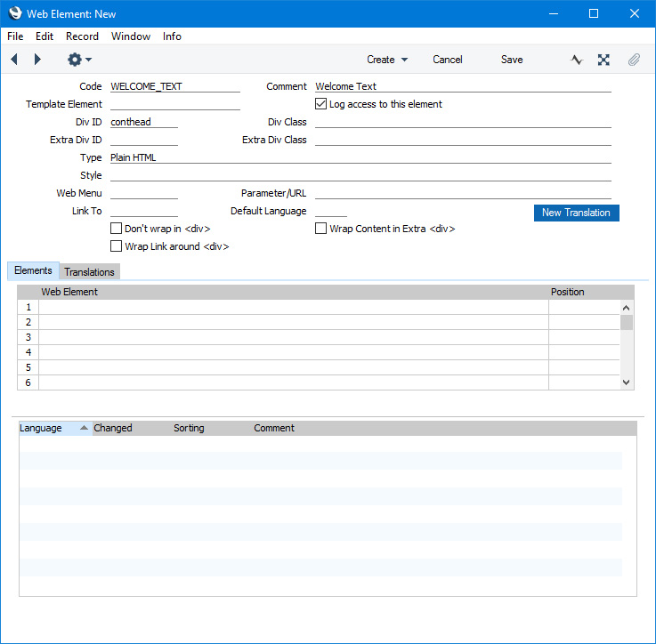The height and width of the screenshot is (644, 656).
Task: Click the Div ID field conthead
Action: (x=144, y=122)
